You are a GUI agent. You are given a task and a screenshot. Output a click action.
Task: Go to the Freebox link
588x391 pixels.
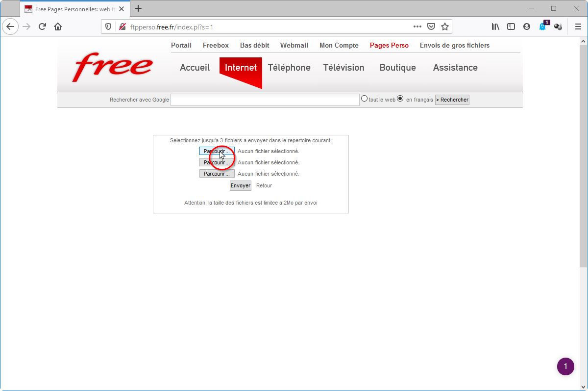(x=216, y=45)
